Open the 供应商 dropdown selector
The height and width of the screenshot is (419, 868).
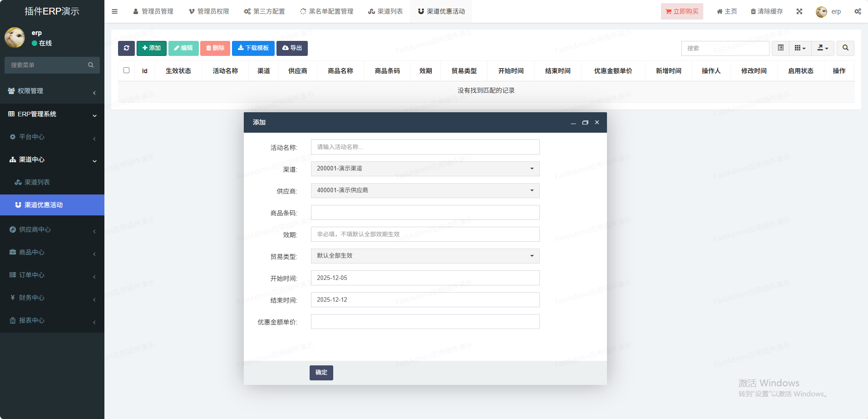point(425,190)
